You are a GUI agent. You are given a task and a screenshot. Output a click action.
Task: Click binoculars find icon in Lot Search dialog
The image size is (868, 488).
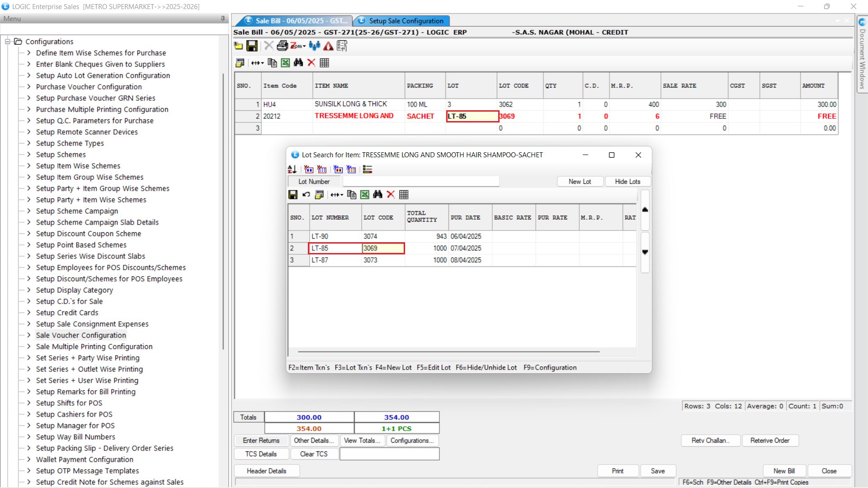coord(378,195)
